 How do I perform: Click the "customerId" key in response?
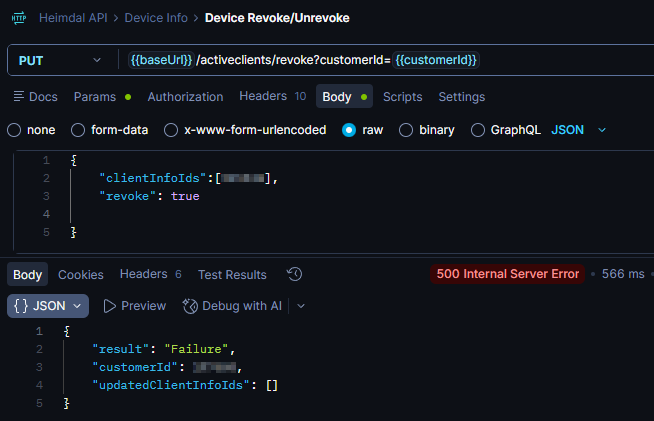click(135, 367)
